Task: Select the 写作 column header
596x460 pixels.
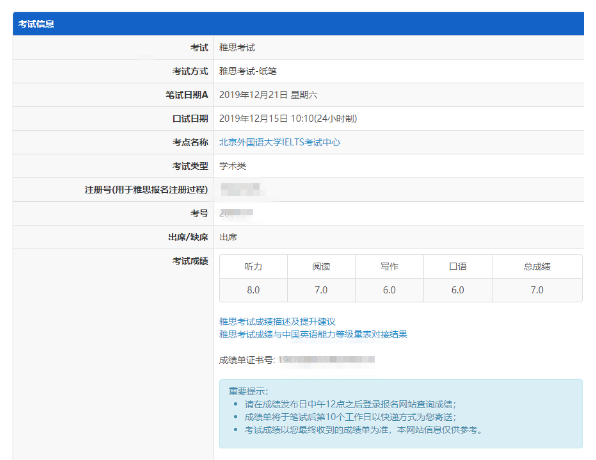Action: [x=389, y=266]
